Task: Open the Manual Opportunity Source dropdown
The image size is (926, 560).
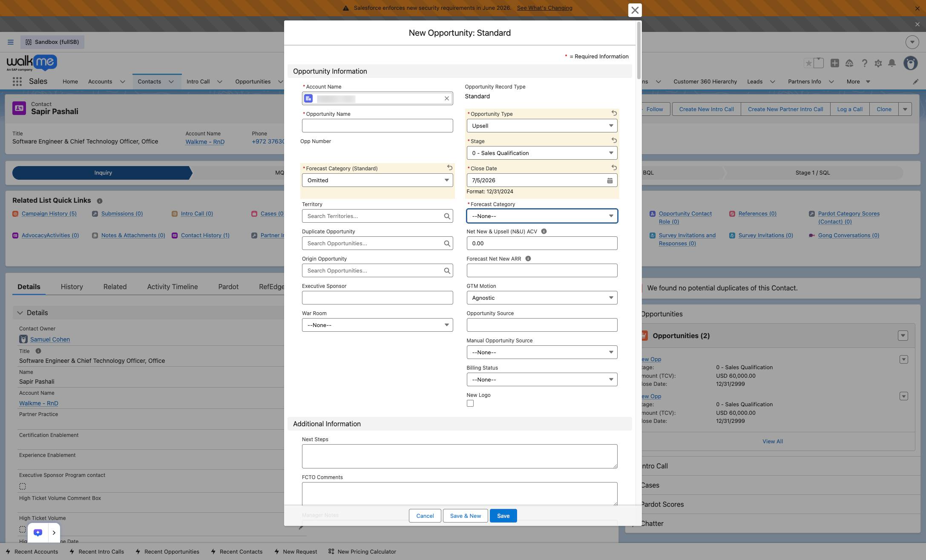Action: coord(542,352)
